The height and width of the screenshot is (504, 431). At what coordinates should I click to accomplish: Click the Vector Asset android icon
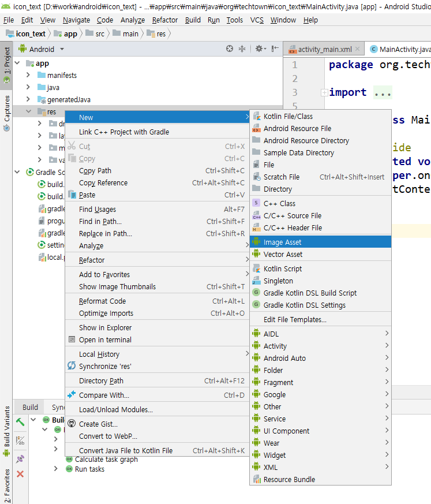[256, 254]
